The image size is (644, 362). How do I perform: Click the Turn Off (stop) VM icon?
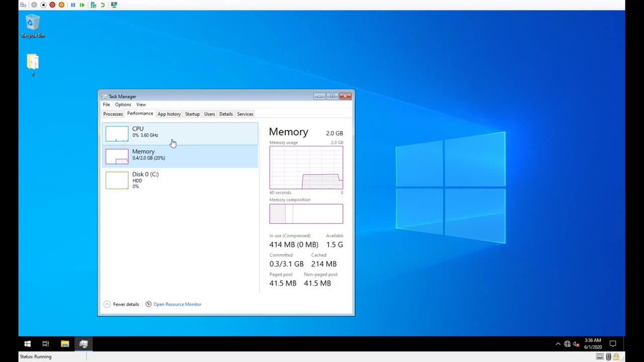[43, 5]
